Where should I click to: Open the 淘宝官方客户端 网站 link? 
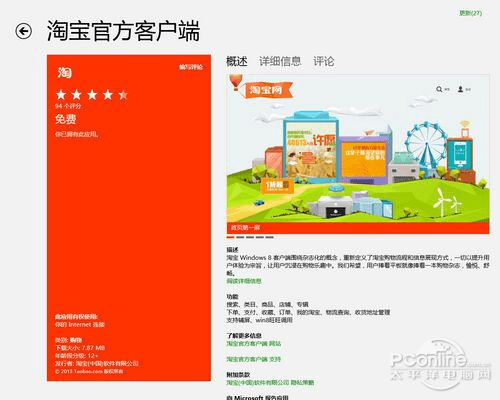[254, 343]
